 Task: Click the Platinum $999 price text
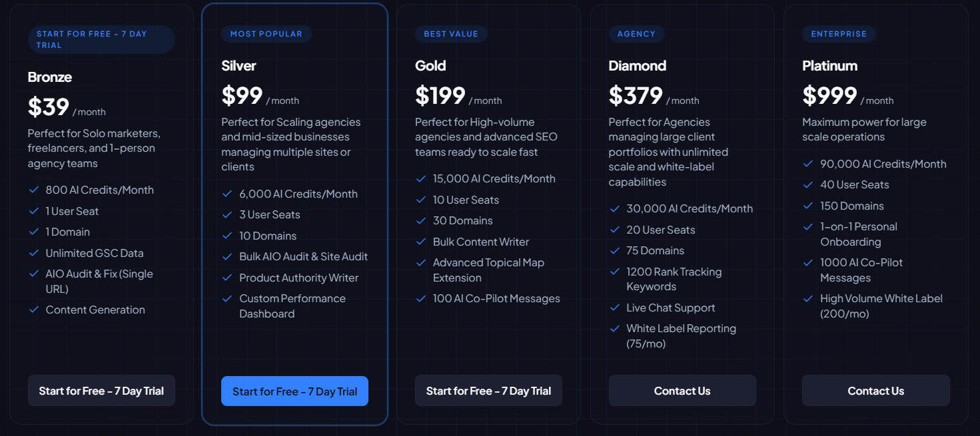pyautogui.click(x=829, y=95)
